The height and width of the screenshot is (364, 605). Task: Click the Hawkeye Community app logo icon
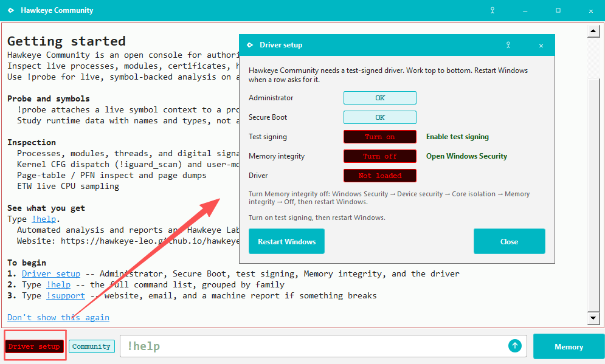[x=11, y=10]
